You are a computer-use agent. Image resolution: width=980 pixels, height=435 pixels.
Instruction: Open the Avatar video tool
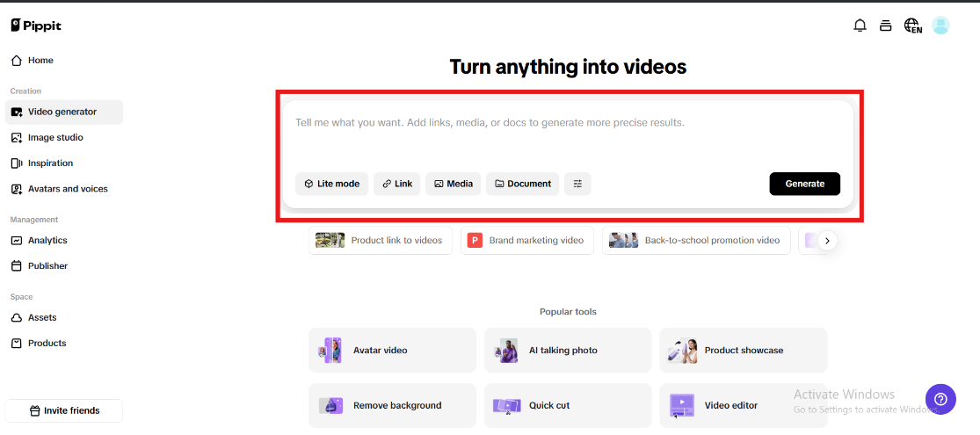tap(393, 351)
